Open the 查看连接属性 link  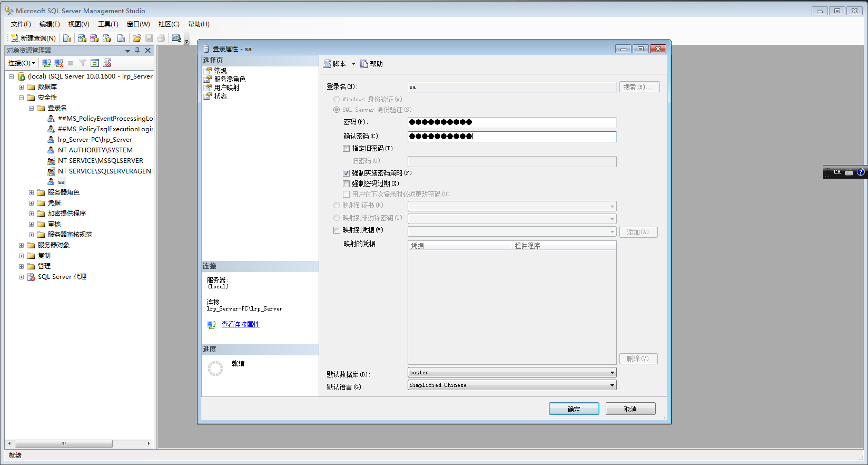240,324
